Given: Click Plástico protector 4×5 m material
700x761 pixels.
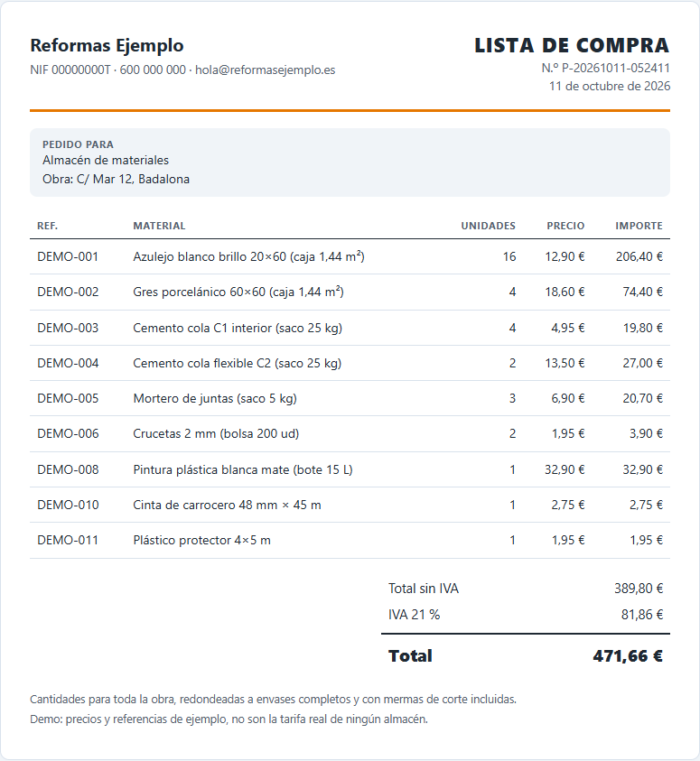Looking at the screenshot, I should click(202, 540).
